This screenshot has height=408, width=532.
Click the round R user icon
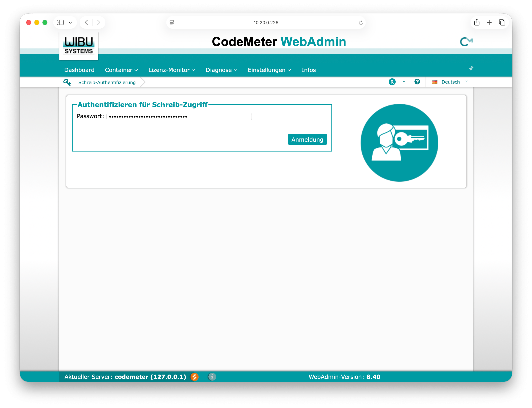392,82
